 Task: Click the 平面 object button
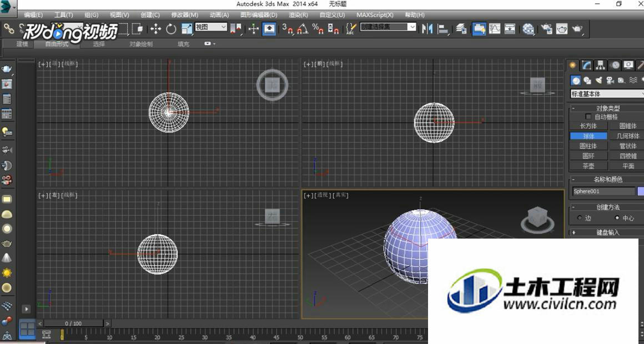pyautogui.click(x=628, y=166)
